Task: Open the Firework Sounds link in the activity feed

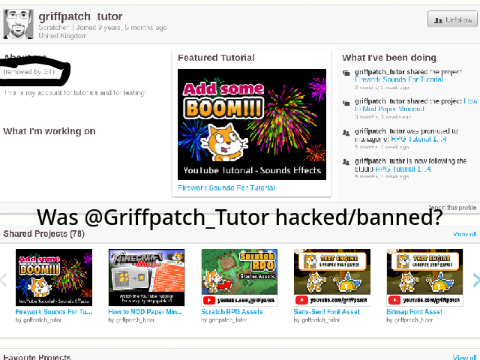Action: 399,79
